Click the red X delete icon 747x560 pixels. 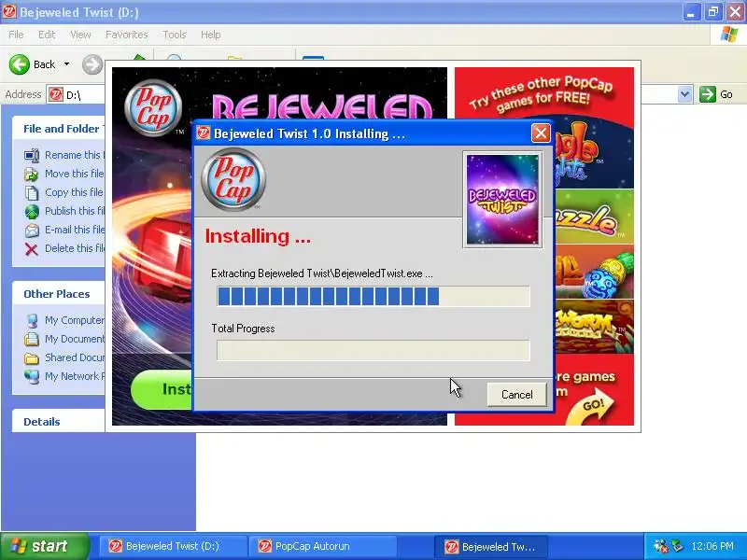click(32, 249)
